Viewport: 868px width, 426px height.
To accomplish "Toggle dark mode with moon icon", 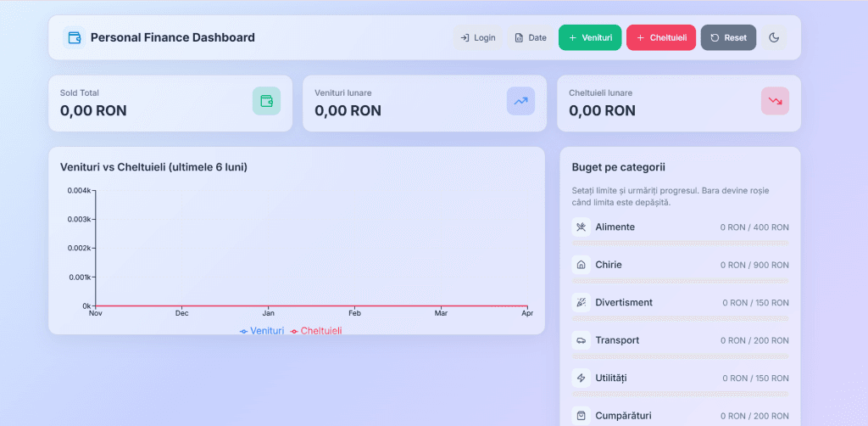I will [x=774, y=37].
